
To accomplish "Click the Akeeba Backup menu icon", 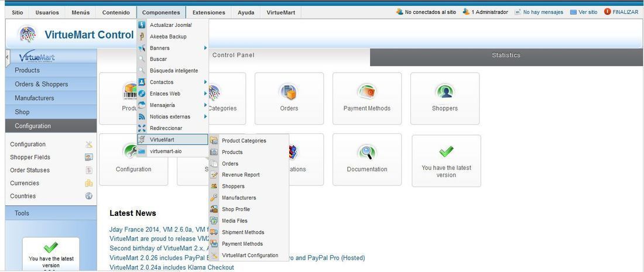I will point(142,36).
